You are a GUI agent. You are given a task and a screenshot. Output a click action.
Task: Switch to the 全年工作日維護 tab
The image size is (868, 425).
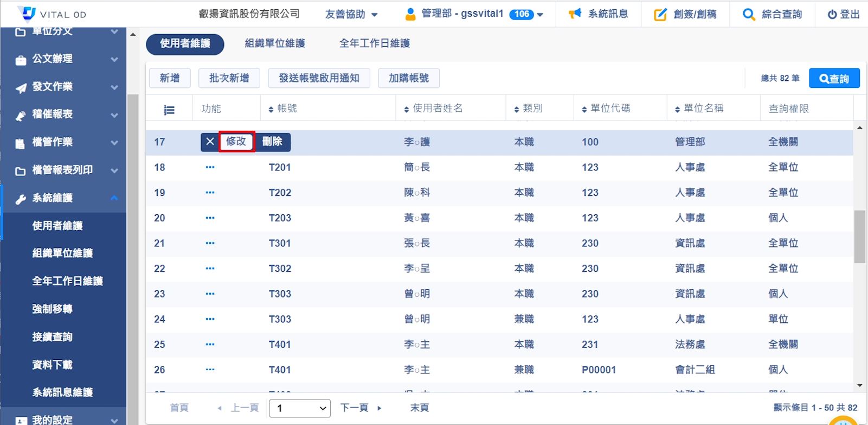click(375, 43)
